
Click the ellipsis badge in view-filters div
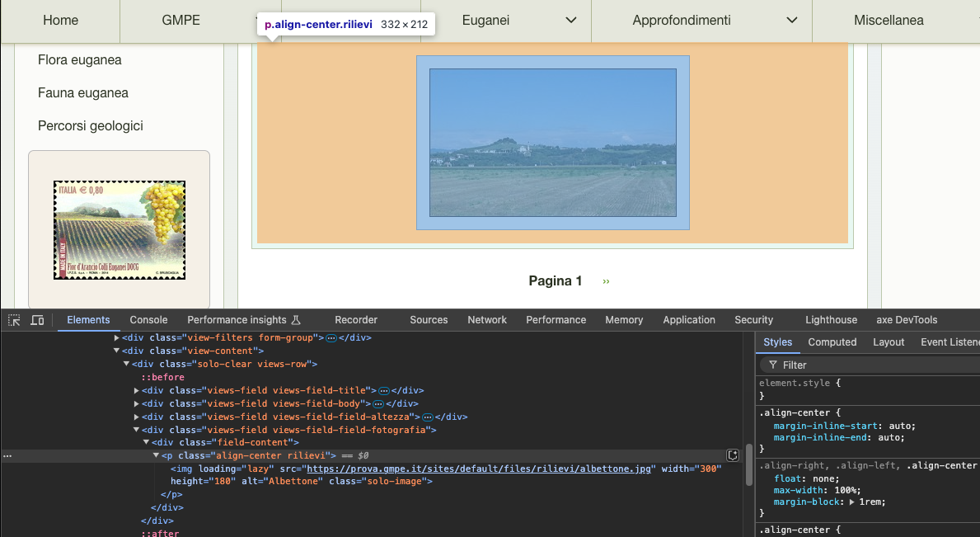tap(331, 338)
